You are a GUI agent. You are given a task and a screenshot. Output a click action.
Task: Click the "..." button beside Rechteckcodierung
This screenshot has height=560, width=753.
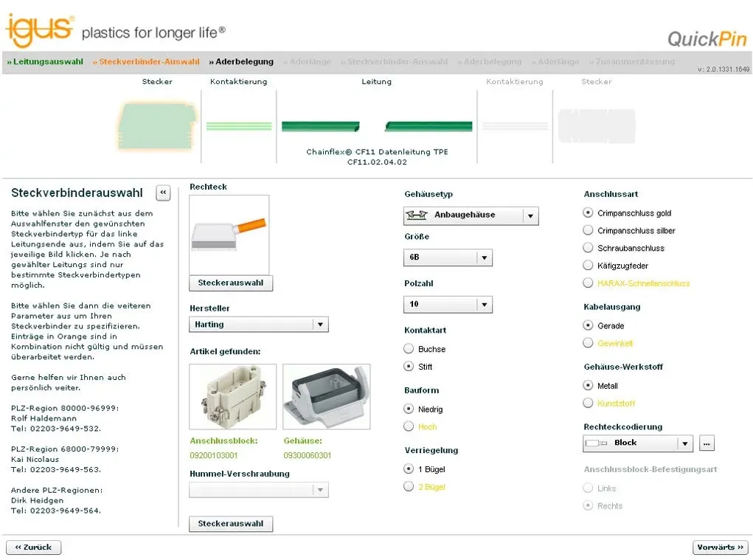click(706, 443)
